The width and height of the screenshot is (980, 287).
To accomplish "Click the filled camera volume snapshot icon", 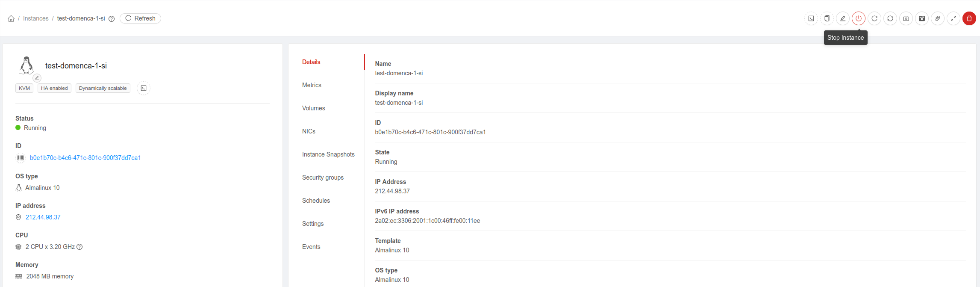I will (921, 18).
